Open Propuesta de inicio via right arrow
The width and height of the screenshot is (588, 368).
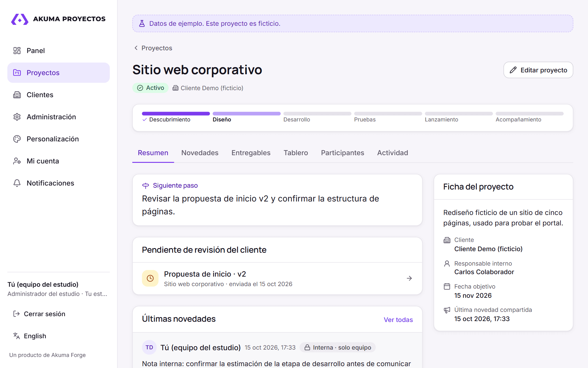click(409, 278)
